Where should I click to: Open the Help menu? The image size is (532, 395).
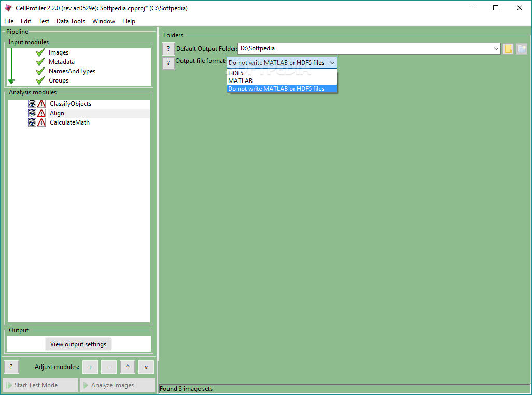129,21
